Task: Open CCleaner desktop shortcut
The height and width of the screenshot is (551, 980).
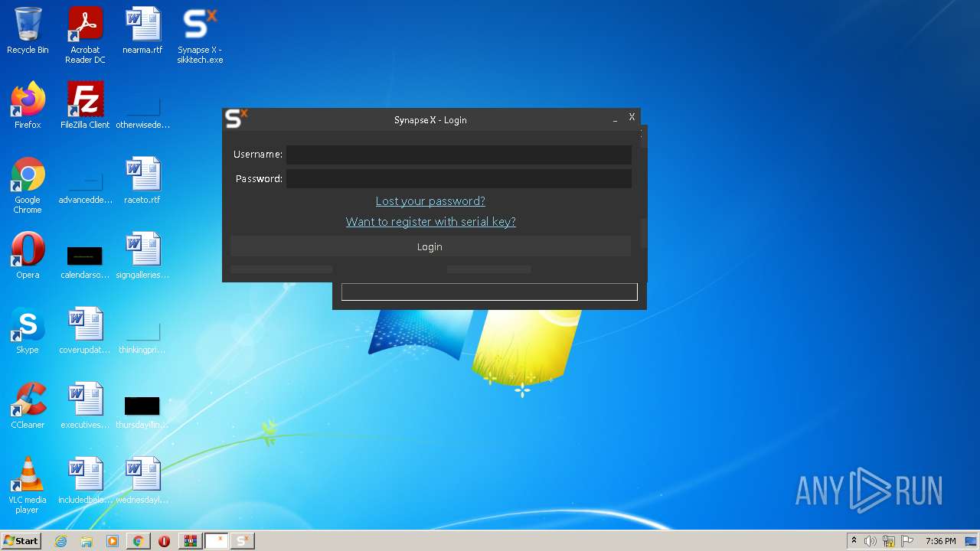Action: pyautogui.click(x=28, y=406)
